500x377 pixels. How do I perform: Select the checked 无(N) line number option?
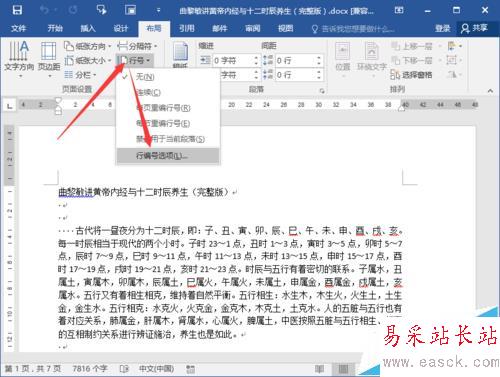(168, 77)
